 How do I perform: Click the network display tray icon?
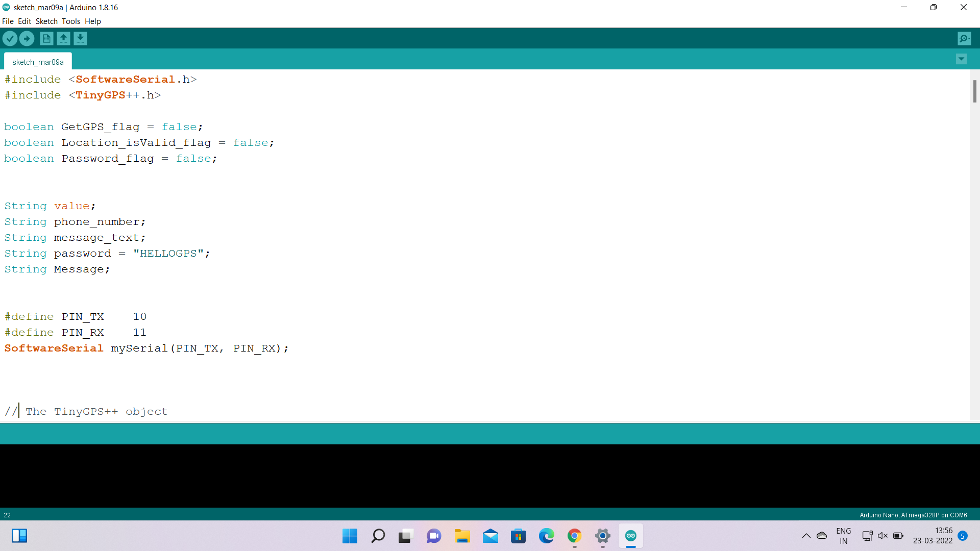[867, 536]
